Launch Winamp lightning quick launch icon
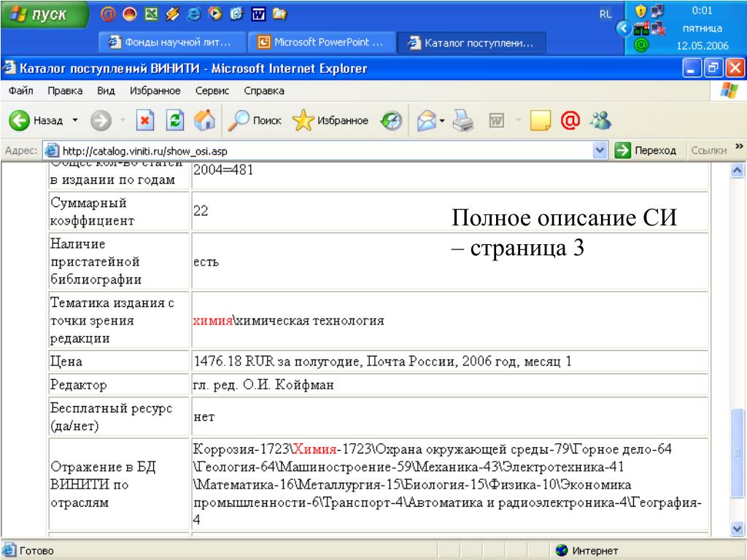Viewport: 747px width, 560px height. pos(172,15)
